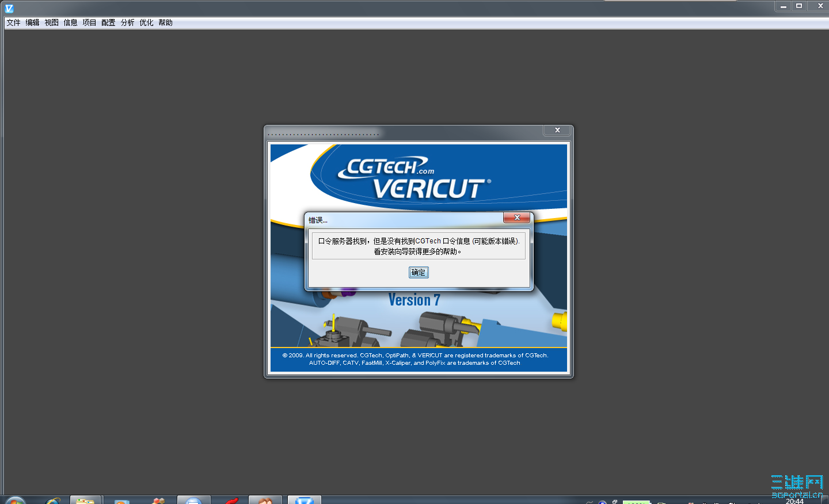This screenshot has width=829, height=504.
Task: Minimize the main VERICUT window
Action: (x=783, y=6)
